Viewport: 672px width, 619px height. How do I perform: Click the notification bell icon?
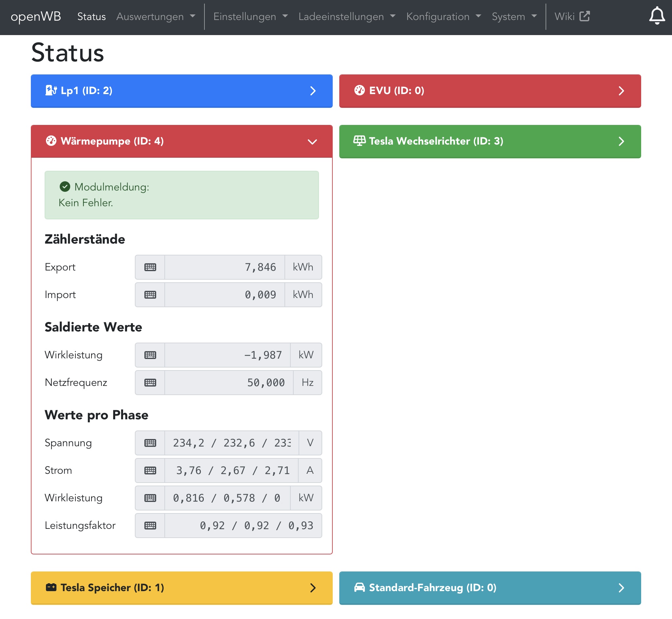tap(657, 16)
